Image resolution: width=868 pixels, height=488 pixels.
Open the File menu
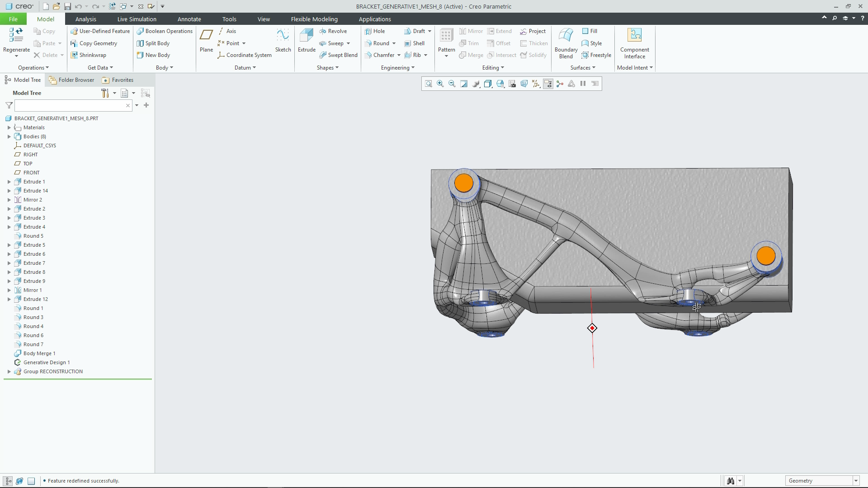(x=13, y=19)
